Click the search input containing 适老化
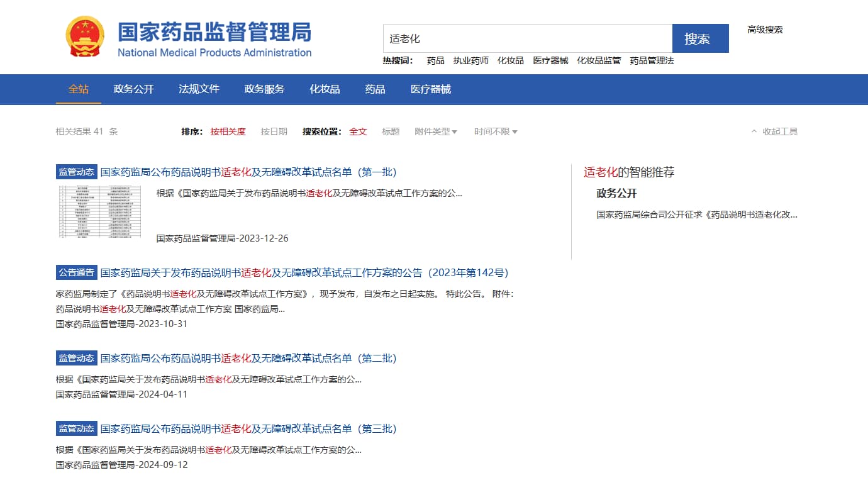The width and height of the screenshot is (868, 485). point(528,38)
